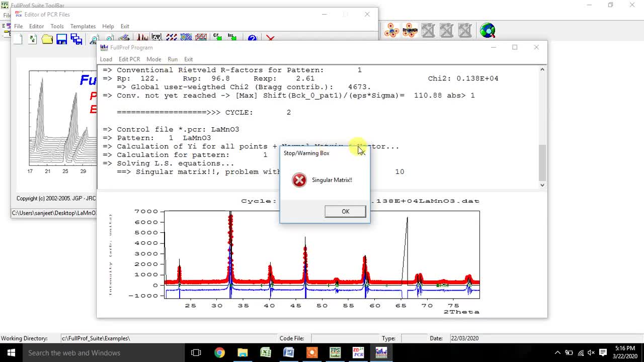Open the Mode menu in FullProf Program

point(154,59)
